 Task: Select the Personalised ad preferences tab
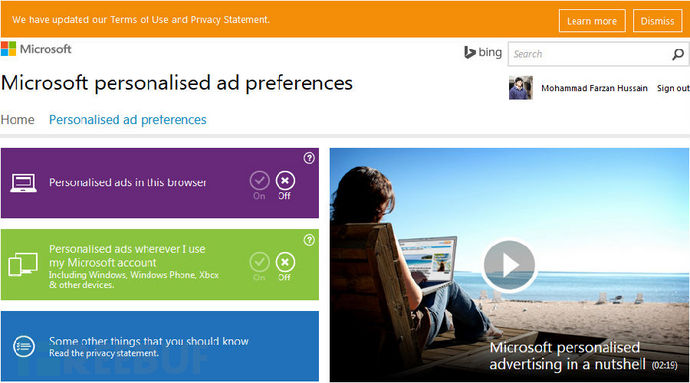128,120
